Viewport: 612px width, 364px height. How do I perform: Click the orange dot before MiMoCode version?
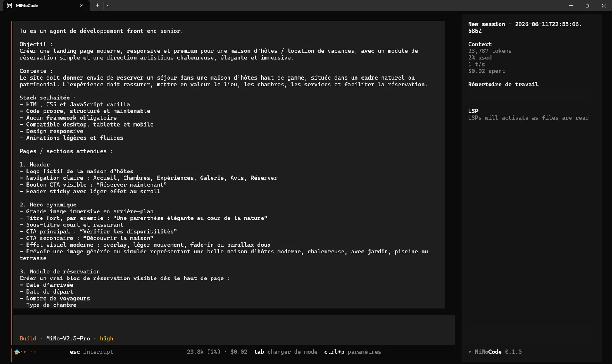[x=470, y=352]
